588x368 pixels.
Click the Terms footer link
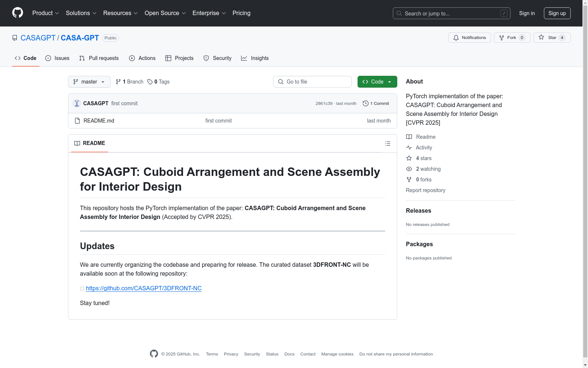pos(212,354)
